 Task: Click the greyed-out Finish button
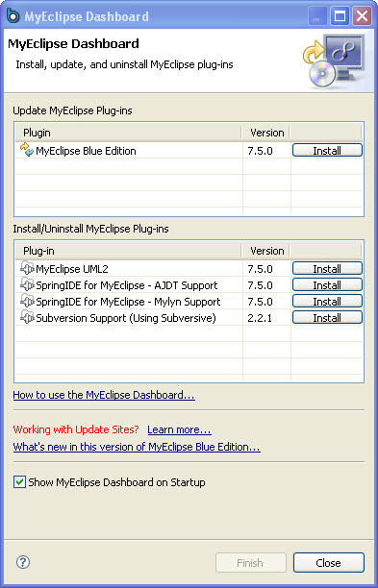click(x=251, y=562)
